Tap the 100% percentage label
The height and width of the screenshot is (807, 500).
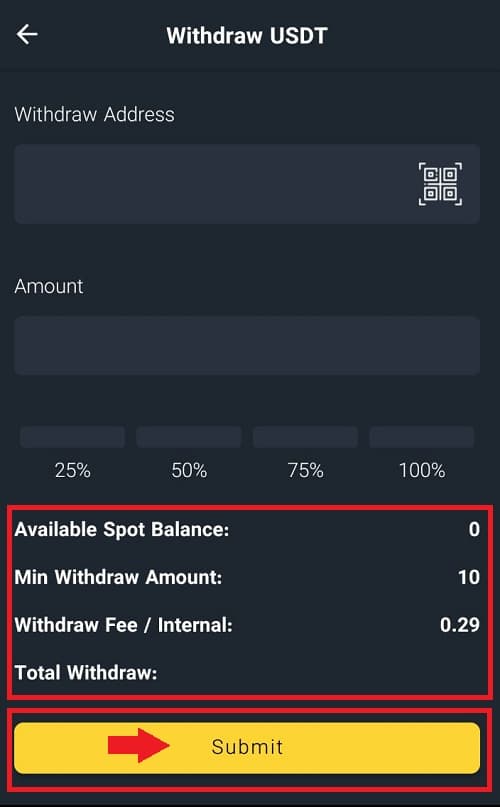click(x=422, y=470)
